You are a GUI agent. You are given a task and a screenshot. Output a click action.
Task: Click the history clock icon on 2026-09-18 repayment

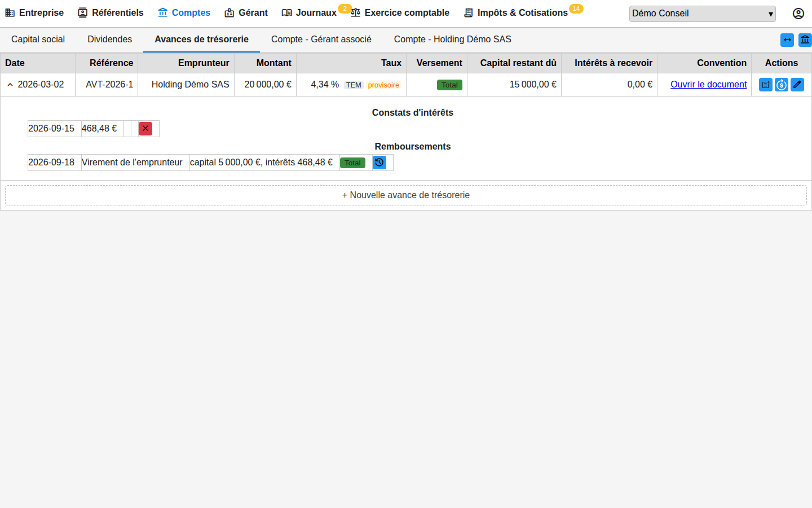(x=379, y=163)
